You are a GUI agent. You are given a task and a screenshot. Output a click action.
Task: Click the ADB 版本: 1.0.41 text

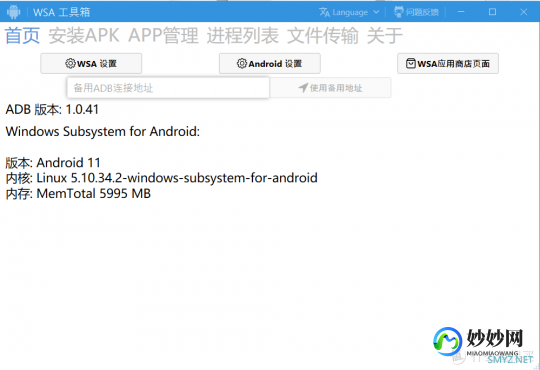(52, 110)
